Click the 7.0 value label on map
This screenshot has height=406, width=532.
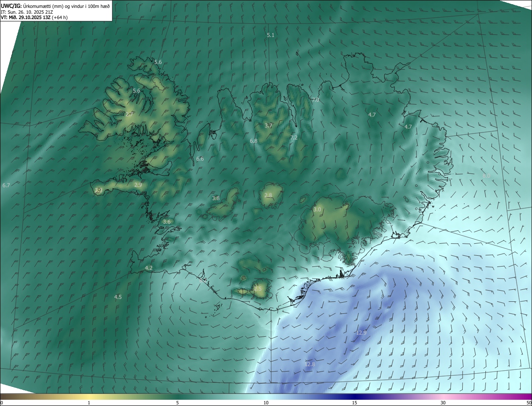click(x=315, y=100)
